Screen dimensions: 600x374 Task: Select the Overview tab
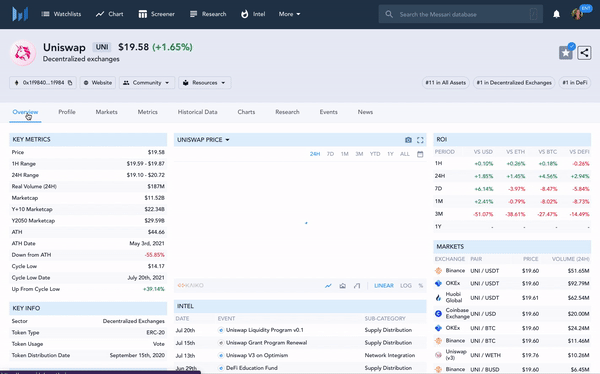pyautogui.click(x=25, y=112)
